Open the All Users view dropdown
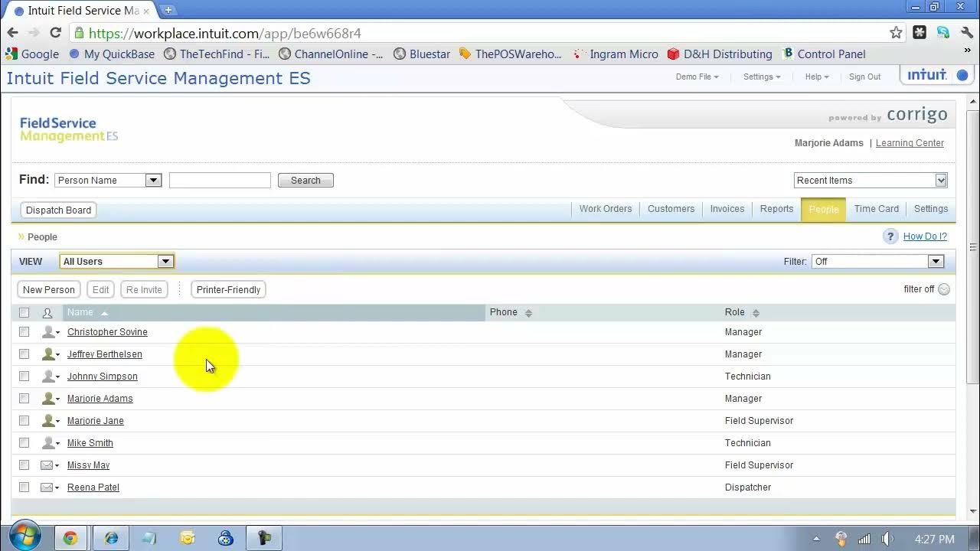This screenshot has height=551, width=980. coord(116,262)
